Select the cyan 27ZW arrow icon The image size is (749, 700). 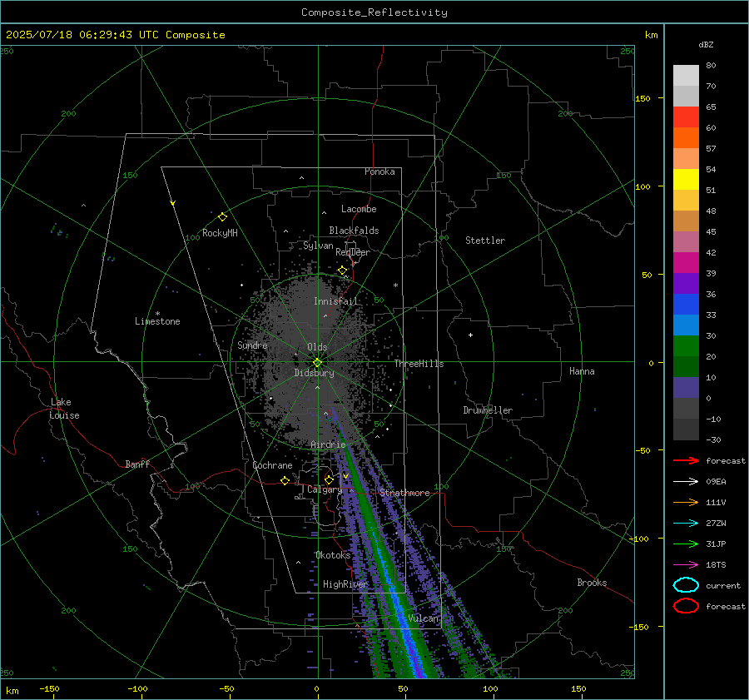tap(686, 524)
